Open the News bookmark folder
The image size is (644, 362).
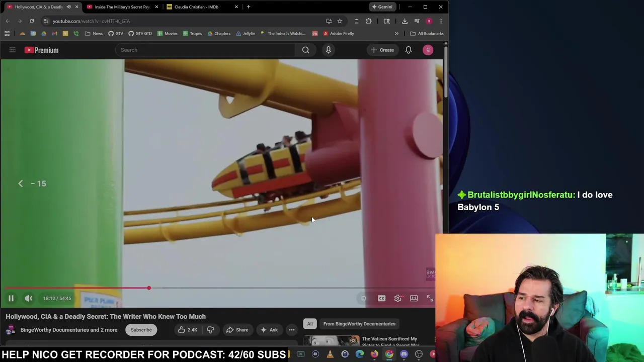point(94,34)
